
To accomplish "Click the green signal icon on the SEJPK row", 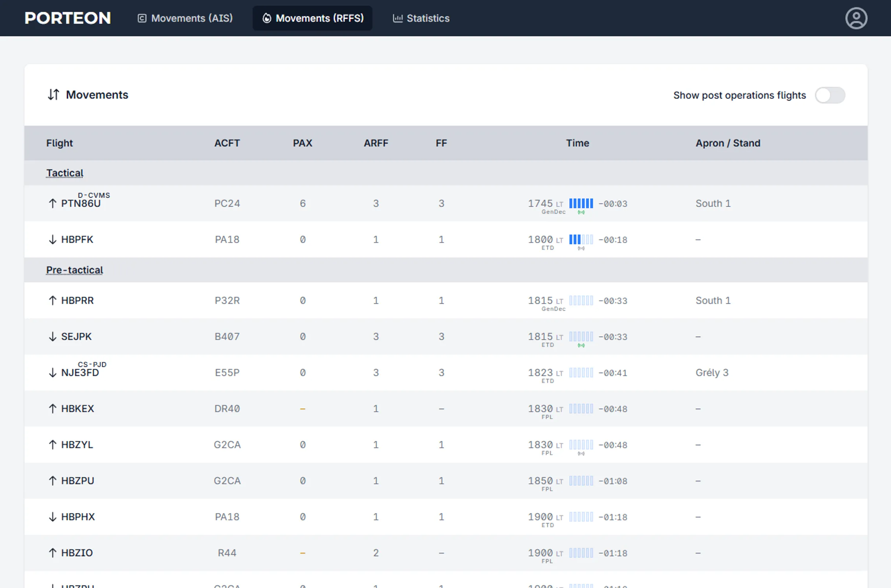I will pyautogui.click(x=581, y=345).
